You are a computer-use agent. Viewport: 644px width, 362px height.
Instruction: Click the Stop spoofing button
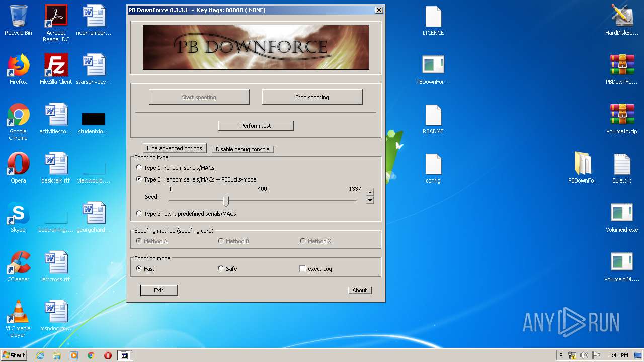coord(312,97)
